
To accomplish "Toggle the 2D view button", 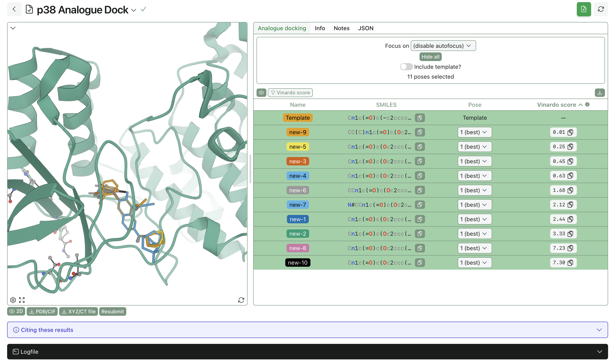I will pyautogui.click(x=16, y=311).
